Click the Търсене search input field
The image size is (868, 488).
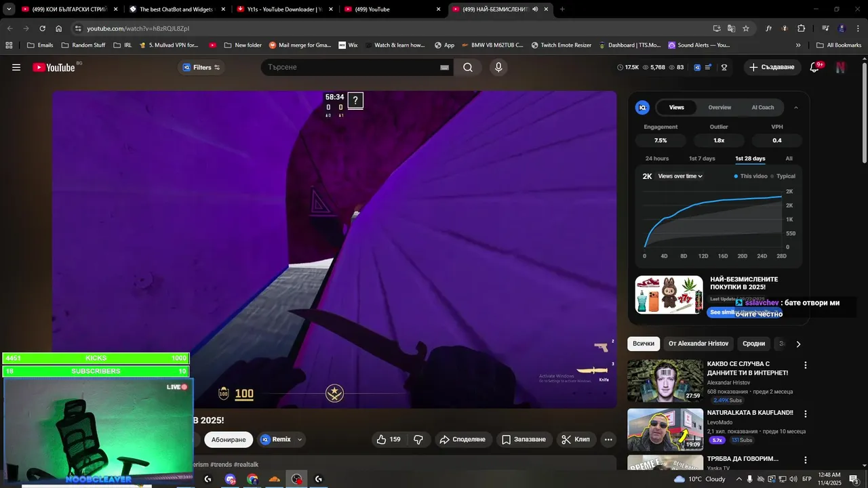point(349,67)
